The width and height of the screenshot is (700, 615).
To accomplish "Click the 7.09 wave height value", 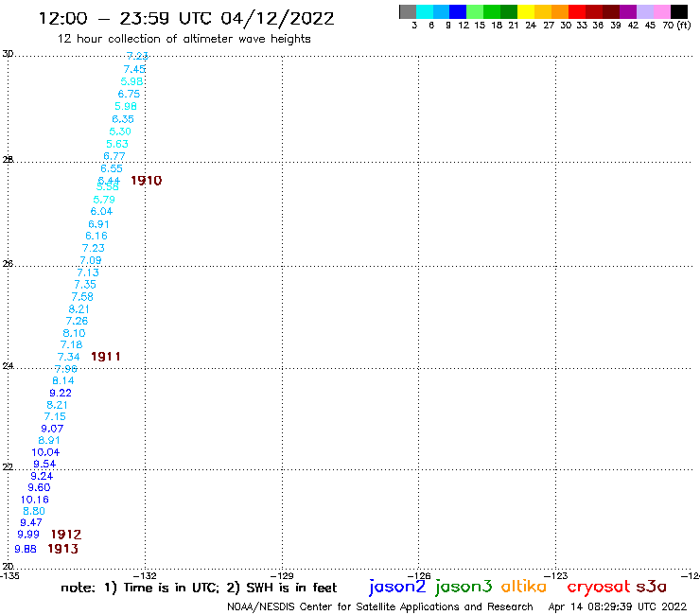I will click(91, 260).
